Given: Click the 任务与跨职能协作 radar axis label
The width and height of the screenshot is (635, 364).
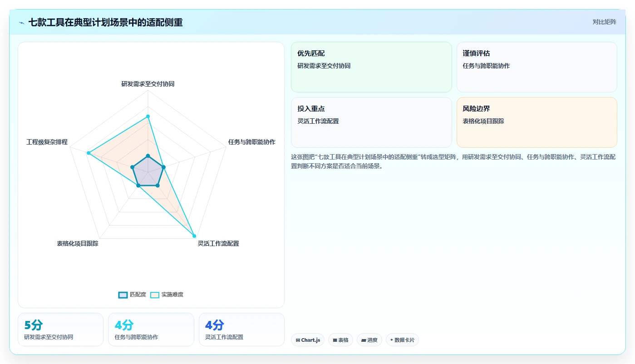Looking at the screenshot, I should [252, 142].
